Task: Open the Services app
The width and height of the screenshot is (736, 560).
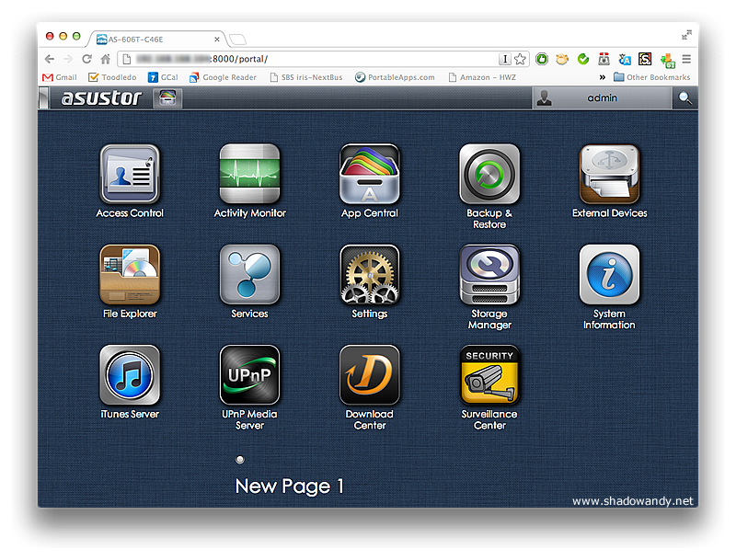Action: [249, 274]
